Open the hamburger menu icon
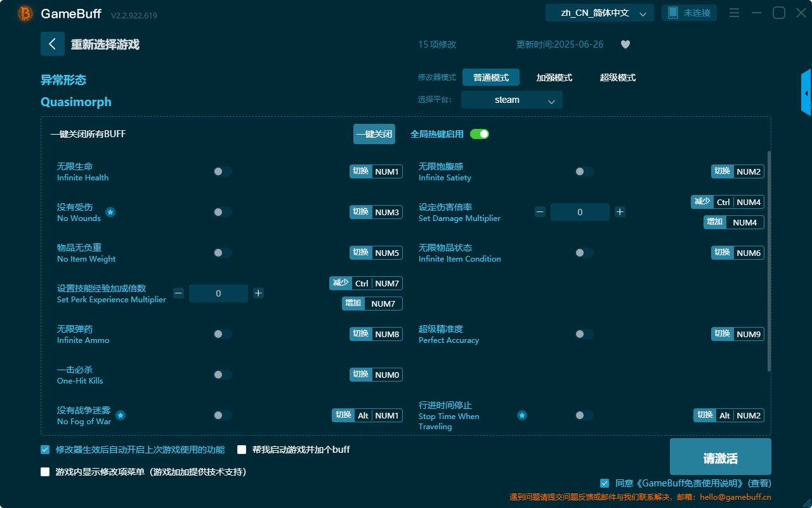Viewport: 812px width, 508px height. coord(734,13)
